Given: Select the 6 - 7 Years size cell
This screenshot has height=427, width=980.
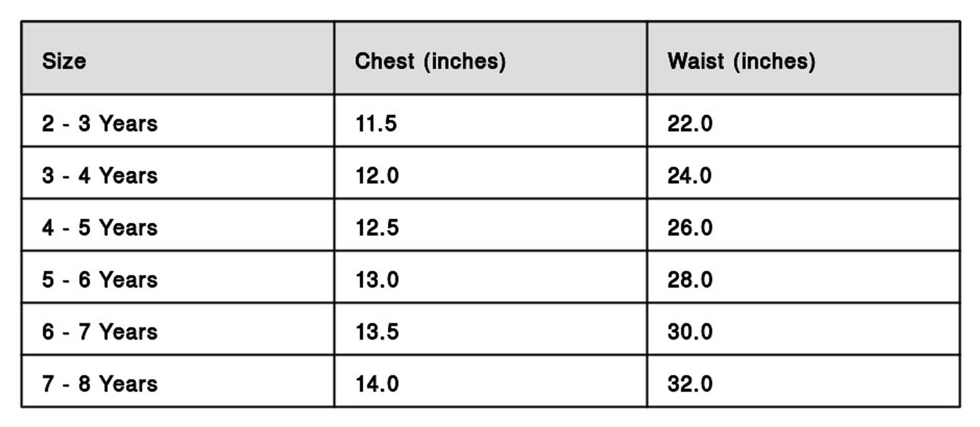Looking at the screenshot, I should click(x=100, y=332).
